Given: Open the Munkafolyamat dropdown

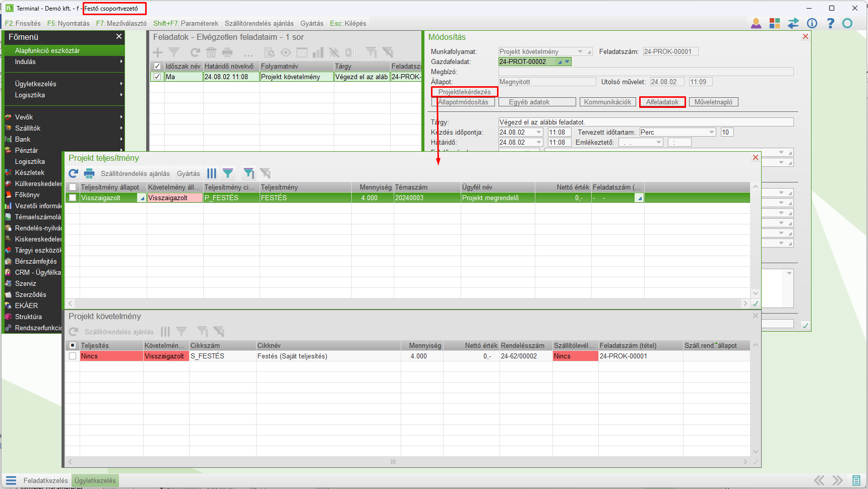Looking at the screenshot, I should click(580, 51).
